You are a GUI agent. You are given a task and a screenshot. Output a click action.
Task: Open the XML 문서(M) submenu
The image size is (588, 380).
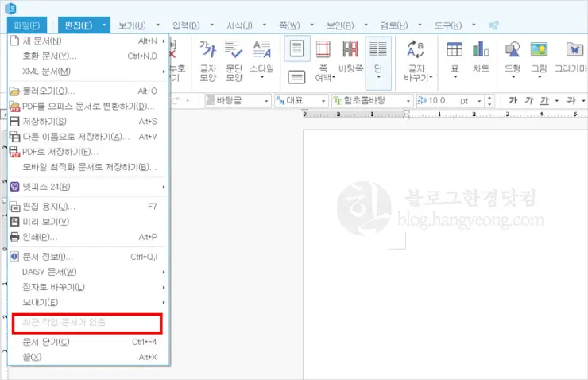point(88,72)
